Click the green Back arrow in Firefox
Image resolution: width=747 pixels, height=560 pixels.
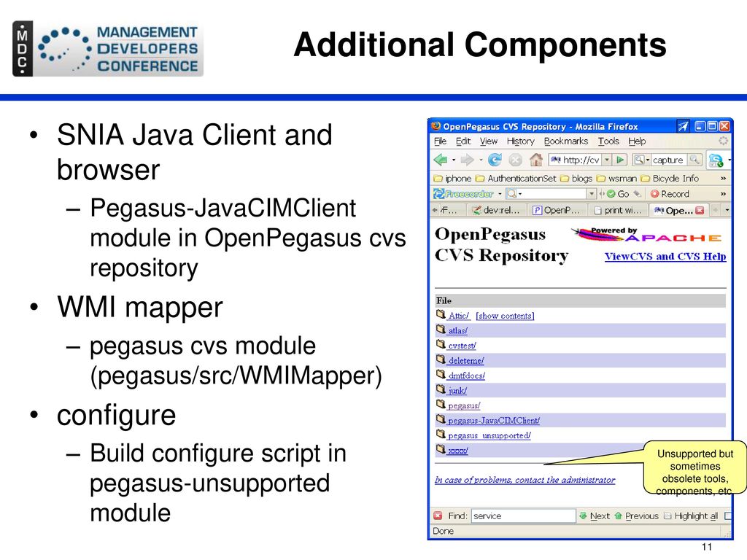[440, 160]
